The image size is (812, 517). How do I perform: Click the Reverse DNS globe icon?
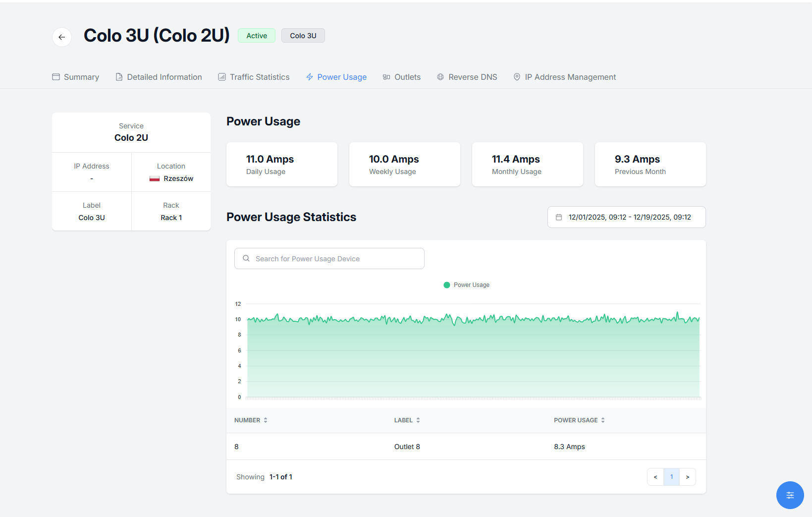[440, 77]
